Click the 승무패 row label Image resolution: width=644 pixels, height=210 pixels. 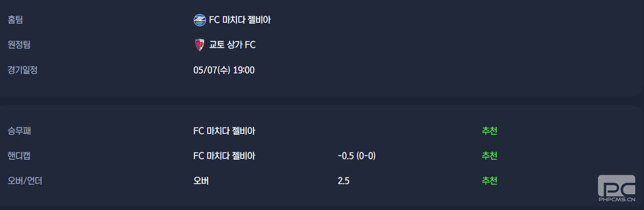point(19,131)
